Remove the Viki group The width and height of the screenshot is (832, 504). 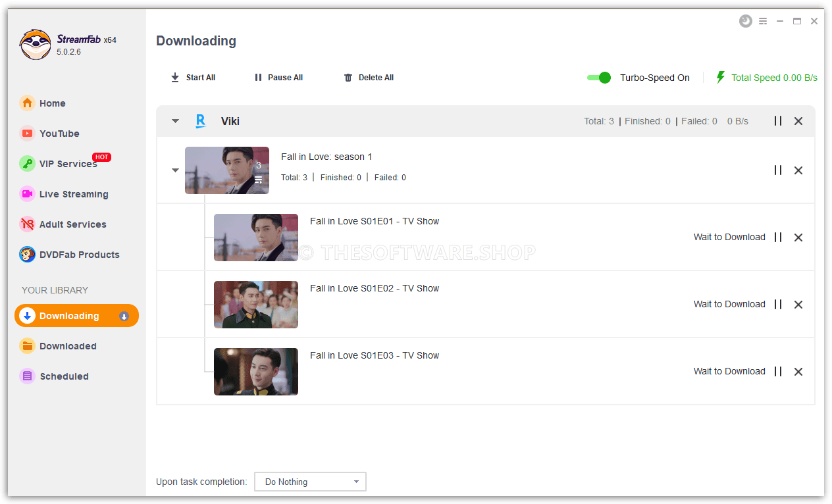[798, 121]
